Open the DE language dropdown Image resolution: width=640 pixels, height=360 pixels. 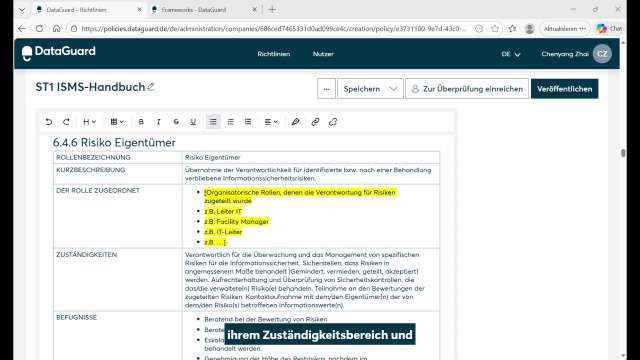click(511, 54)
